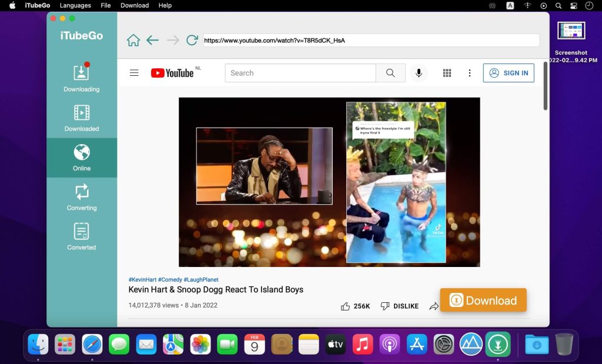Dislike the video

pos(384,306)
